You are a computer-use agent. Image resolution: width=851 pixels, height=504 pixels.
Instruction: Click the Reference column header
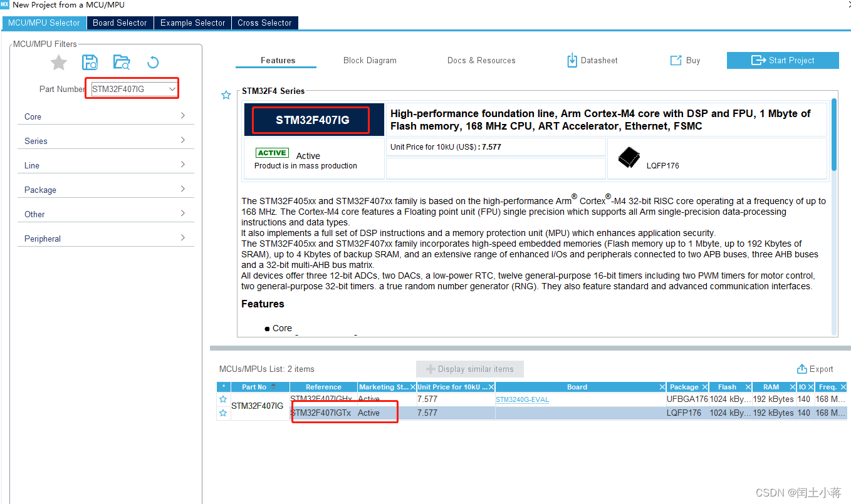point(323,387)
